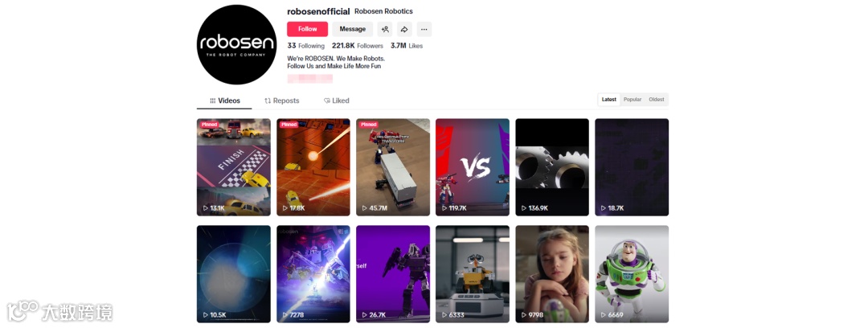Open the three-dots more options menu
This screenshot has width=868, height=328.
pyautogui.click(x=424, y=30)
